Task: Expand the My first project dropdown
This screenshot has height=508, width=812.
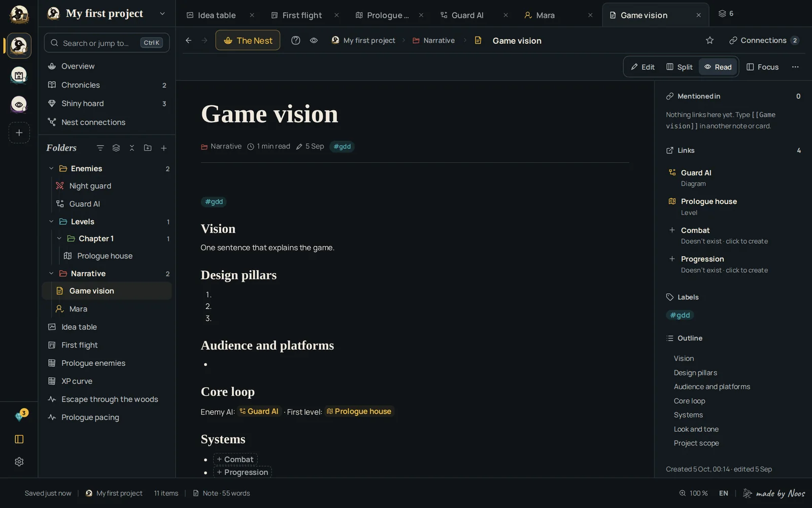Action: pos(162,14)
